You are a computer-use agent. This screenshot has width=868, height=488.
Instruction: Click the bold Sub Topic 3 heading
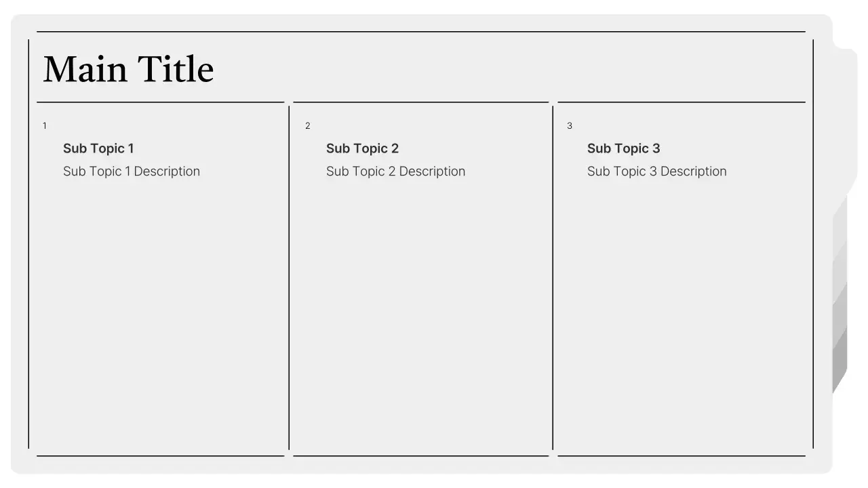tap(623, 148)
